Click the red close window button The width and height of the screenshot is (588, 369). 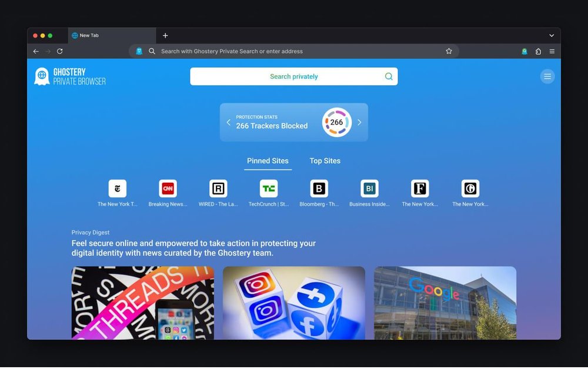coord(35,36)
